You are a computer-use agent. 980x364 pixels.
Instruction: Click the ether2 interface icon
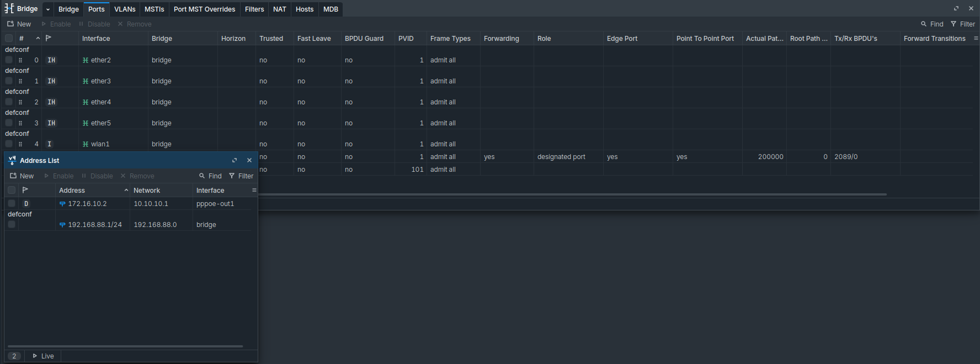(86, 60)
